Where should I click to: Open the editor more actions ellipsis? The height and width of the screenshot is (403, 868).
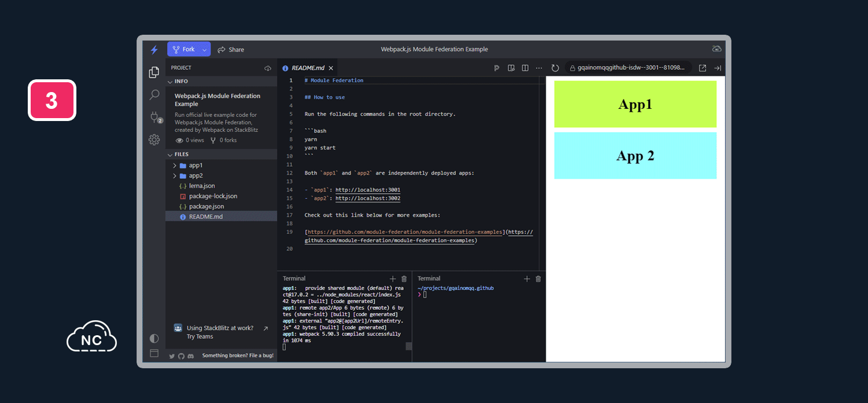pos(539,68)
